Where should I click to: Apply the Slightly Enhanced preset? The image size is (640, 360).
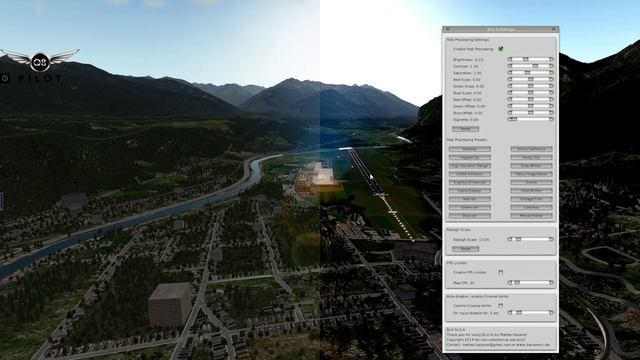pyautogui.click(x=470, y=182)
